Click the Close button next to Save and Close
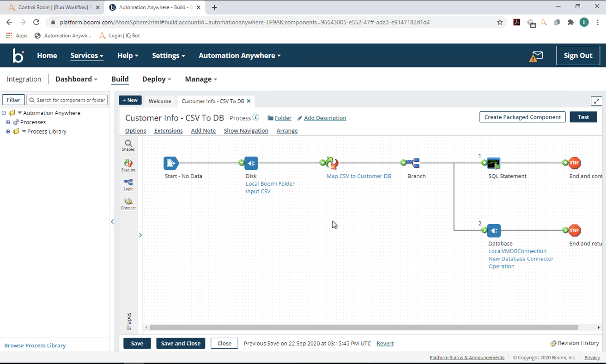This screenshot has width=606, height=364. (x=224, y=343)
